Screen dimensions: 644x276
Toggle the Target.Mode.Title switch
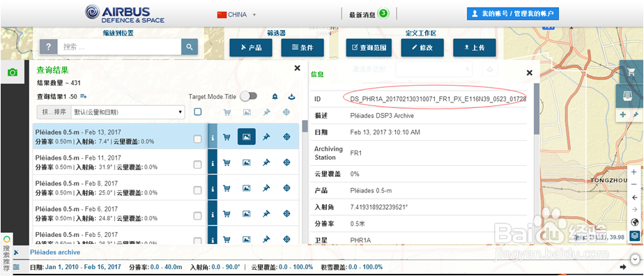[x=249, y=96]
